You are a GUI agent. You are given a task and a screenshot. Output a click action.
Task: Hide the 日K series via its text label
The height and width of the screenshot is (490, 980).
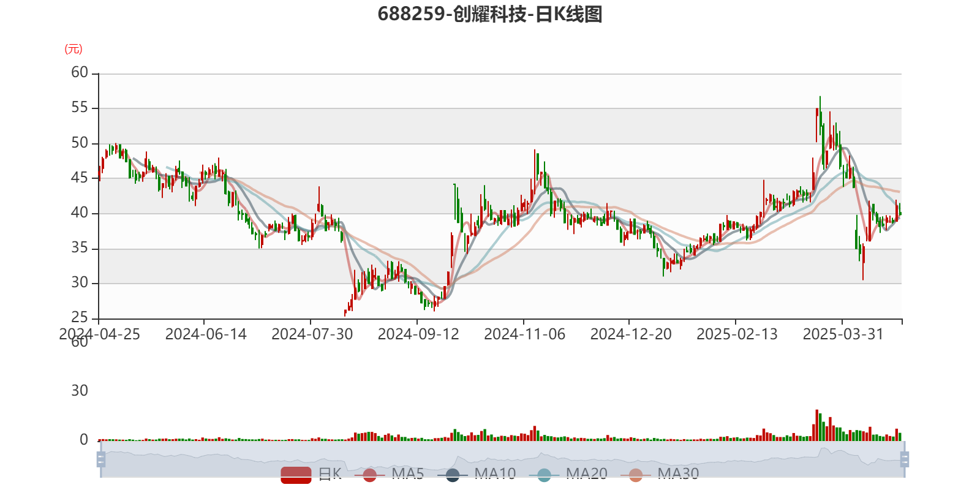click(330, 474)
